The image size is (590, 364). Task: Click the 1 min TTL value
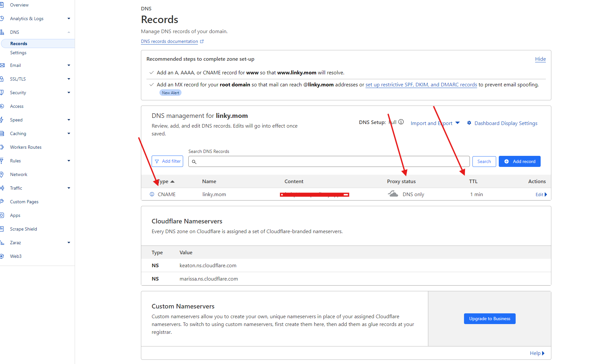476,194
